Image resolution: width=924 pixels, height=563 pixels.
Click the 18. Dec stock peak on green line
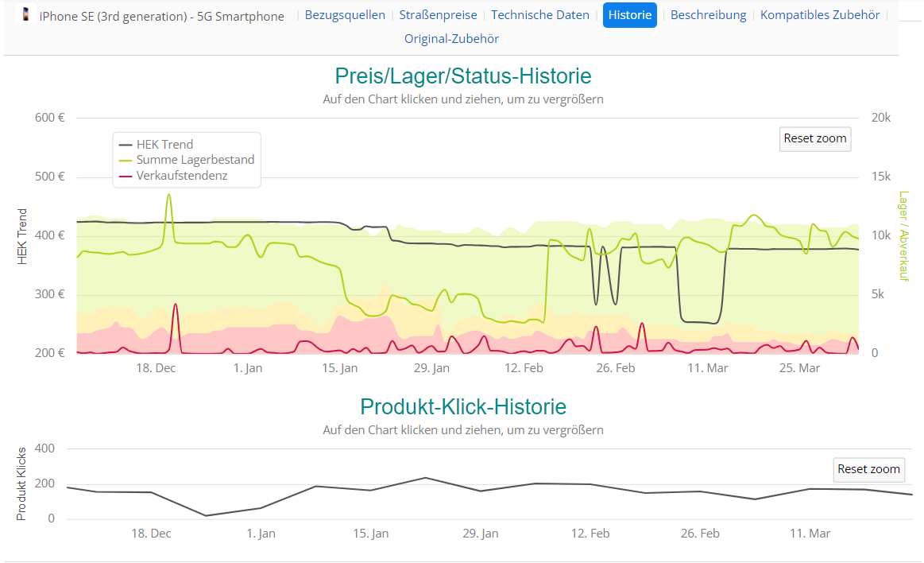coord(168,195)
